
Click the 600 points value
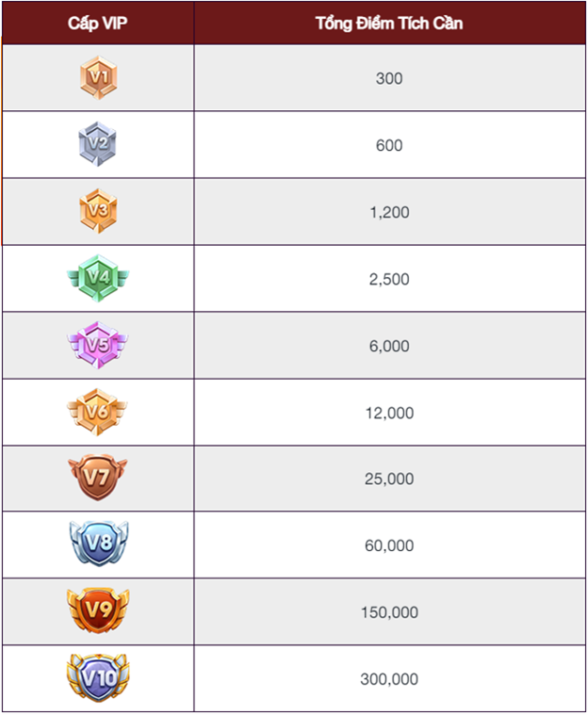pos(389,145)
